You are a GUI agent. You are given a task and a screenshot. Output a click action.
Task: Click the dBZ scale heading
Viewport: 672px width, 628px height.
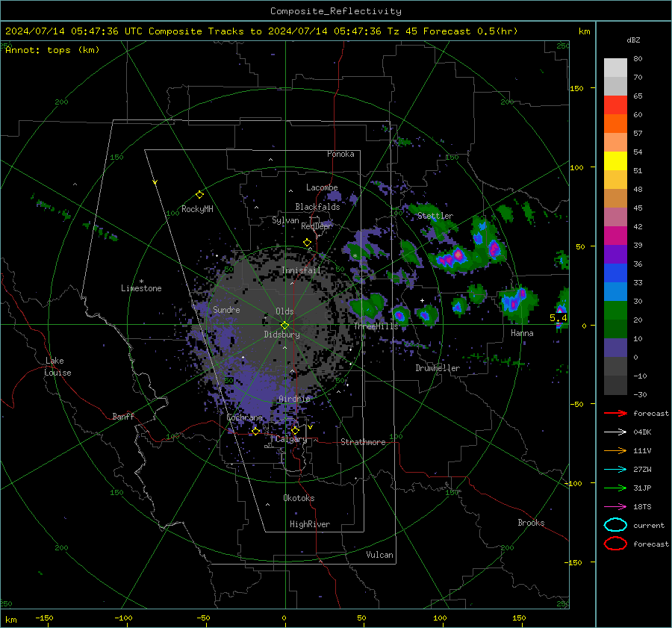coord(633,40)
